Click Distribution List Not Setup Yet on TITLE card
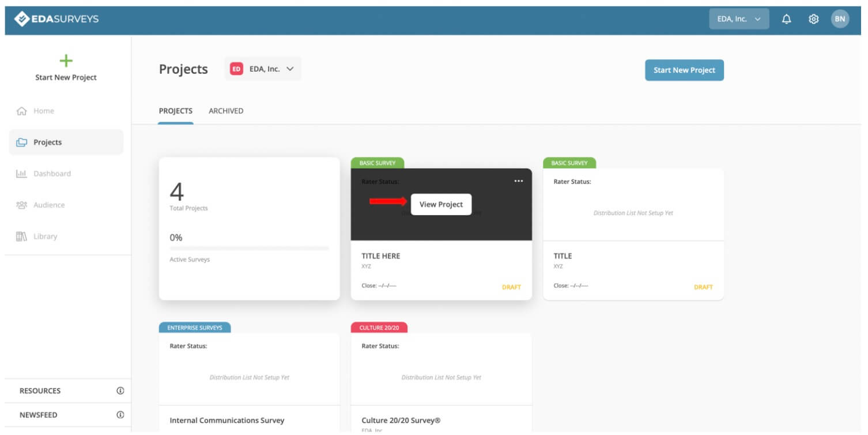The width and height of the screenshot is (868, 435). 633,213
